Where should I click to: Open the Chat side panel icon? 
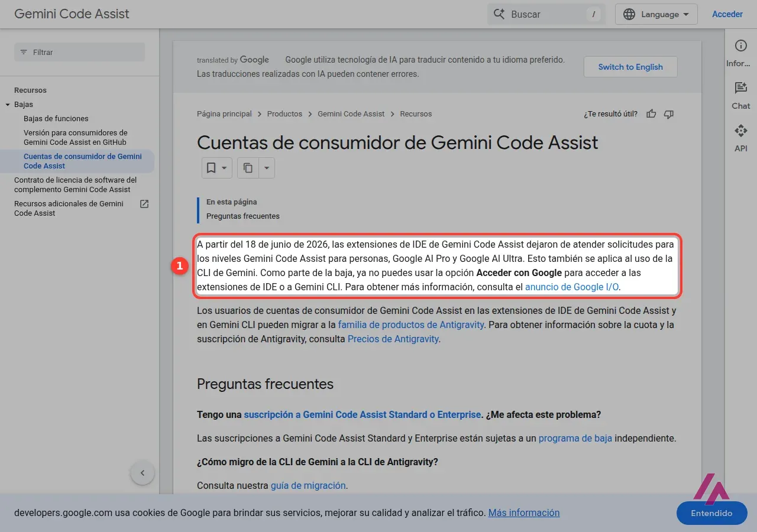[740, 89]
